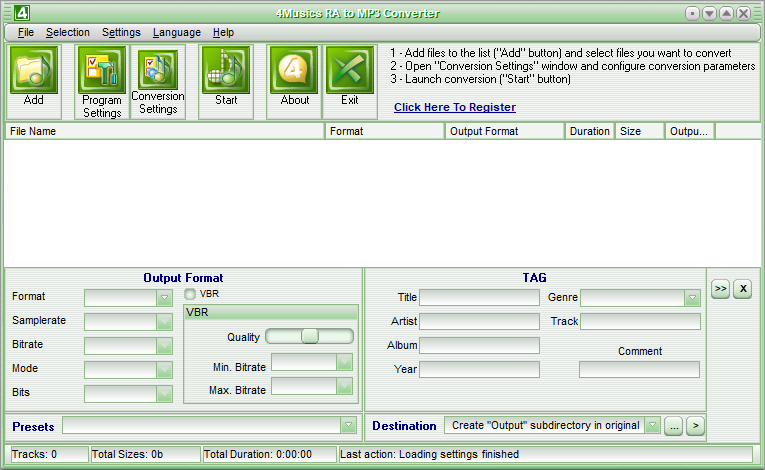Open the Max. Bitrate dropdown
The width and height of the screenshot is (765, 470).
(x=344, y=386)
